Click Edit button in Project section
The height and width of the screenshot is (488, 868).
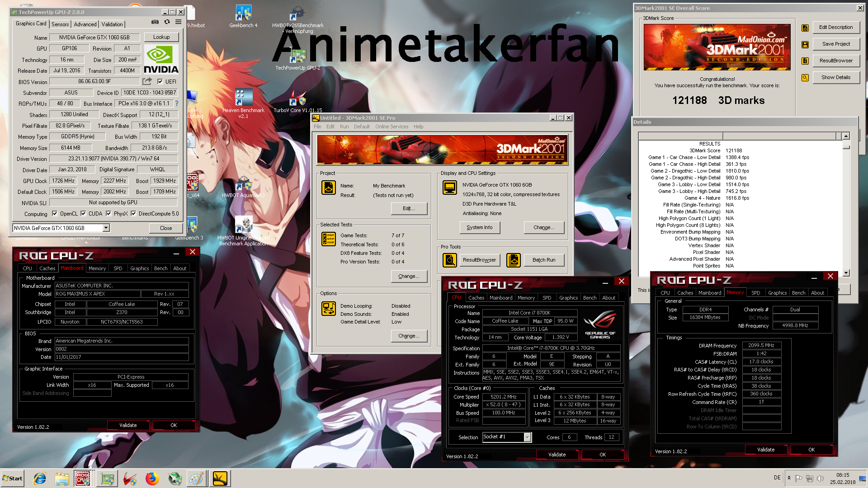(x=409, y=208)
